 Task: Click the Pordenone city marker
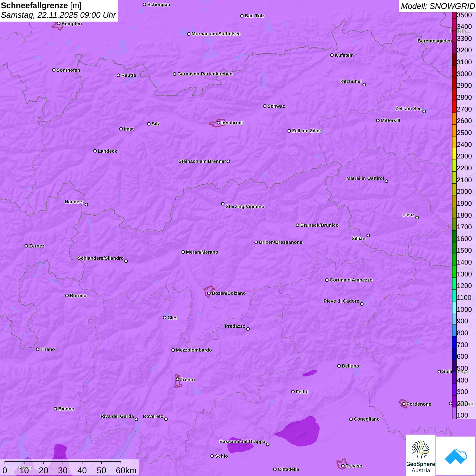(x=404, y=404)
